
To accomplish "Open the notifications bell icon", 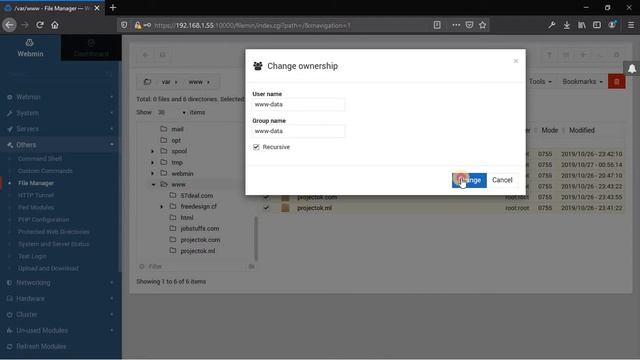I will click(632, 69).
